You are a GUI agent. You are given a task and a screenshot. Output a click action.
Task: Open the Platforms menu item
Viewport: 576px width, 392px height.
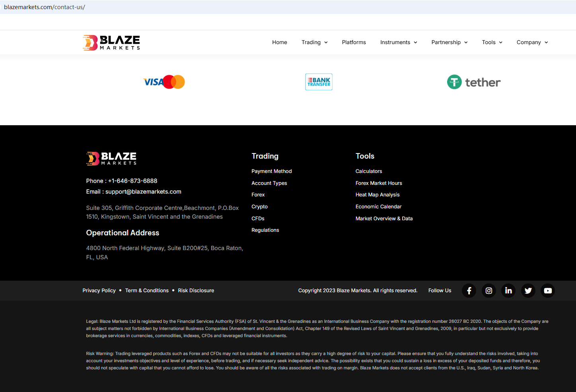tap(354, 43)
